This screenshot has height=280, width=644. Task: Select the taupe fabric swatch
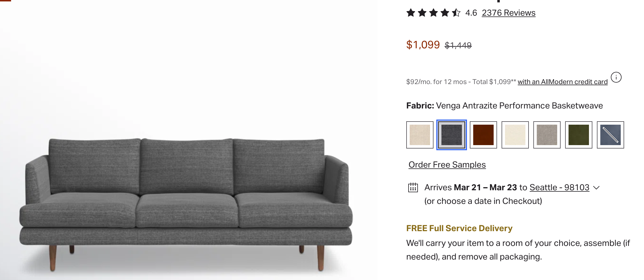[547, 135]
